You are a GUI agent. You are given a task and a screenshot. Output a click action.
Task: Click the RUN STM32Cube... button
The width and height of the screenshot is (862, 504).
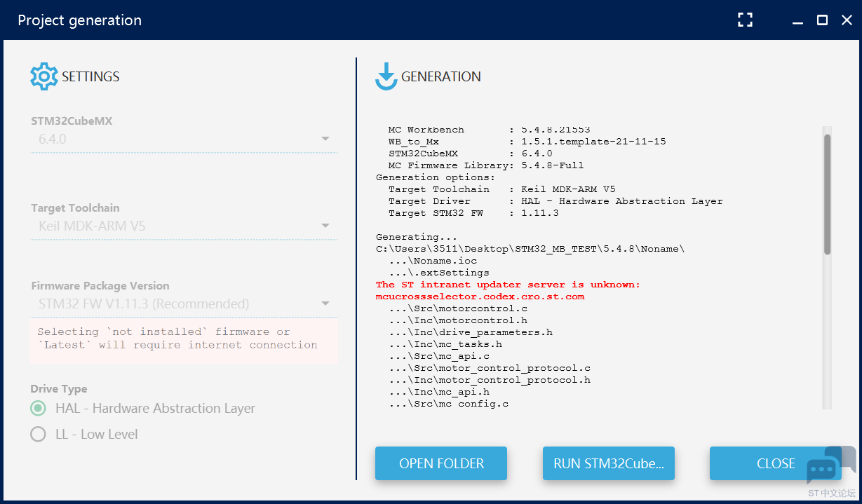[x=609, y=463]
